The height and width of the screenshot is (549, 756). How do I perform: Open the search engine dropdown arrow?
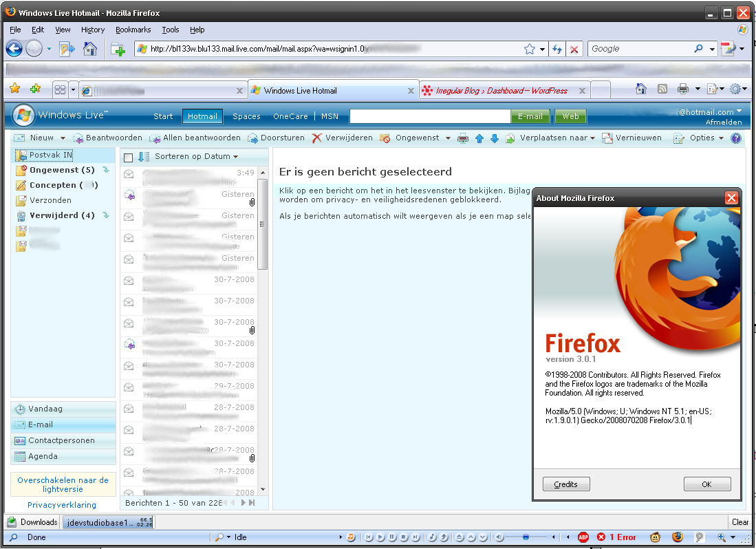(x=712, y=49)
